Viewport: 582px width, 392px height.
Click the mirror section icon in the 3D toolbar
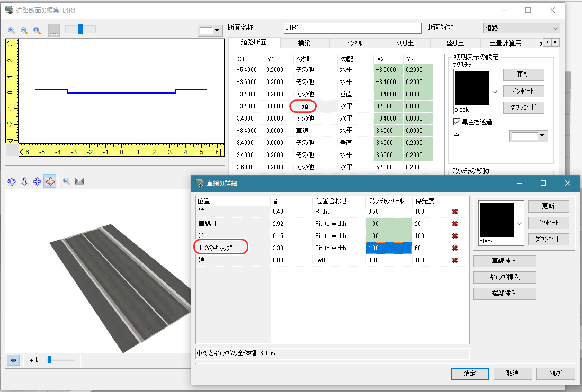pyautogui.click(x=79, y=181)
